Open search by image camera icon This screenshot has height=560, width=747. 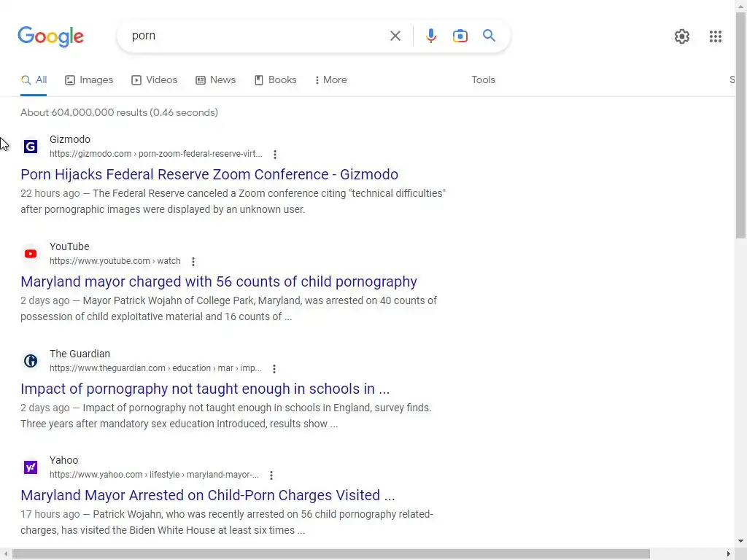click(x=460, y=36)
